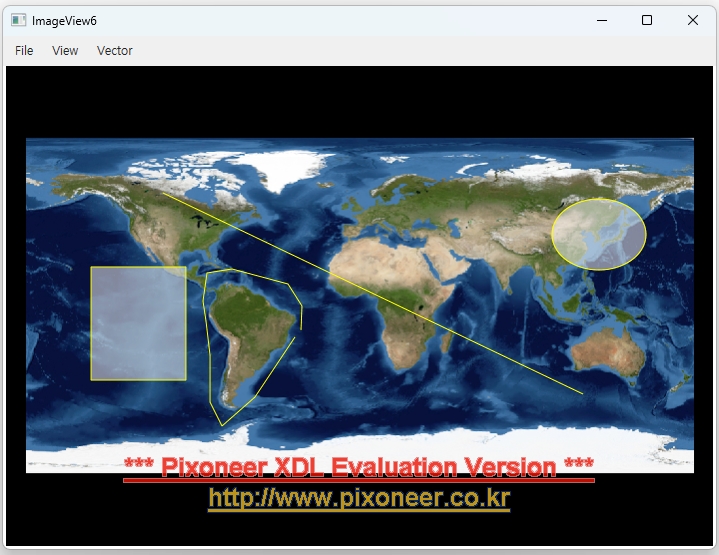Viewport: 719px width, 555px height.
Task: Open the File menu
Action: click(x=24, y=50)
